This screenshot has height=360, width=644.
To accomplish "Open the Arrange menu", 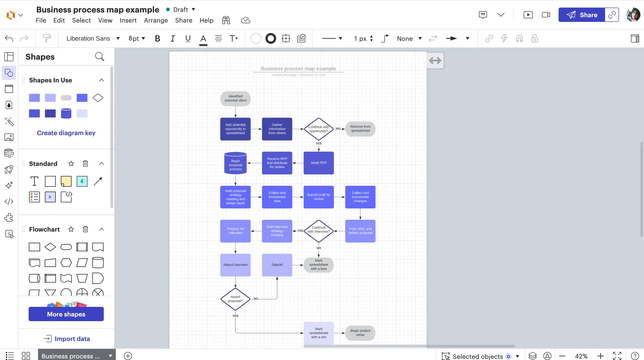I will click(x=156, y=20).
